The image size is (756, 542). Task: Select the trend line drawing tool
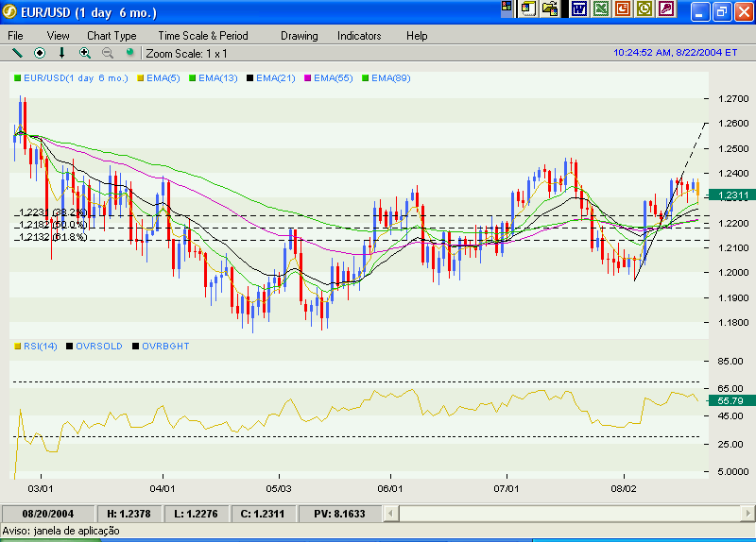(17, 53)
